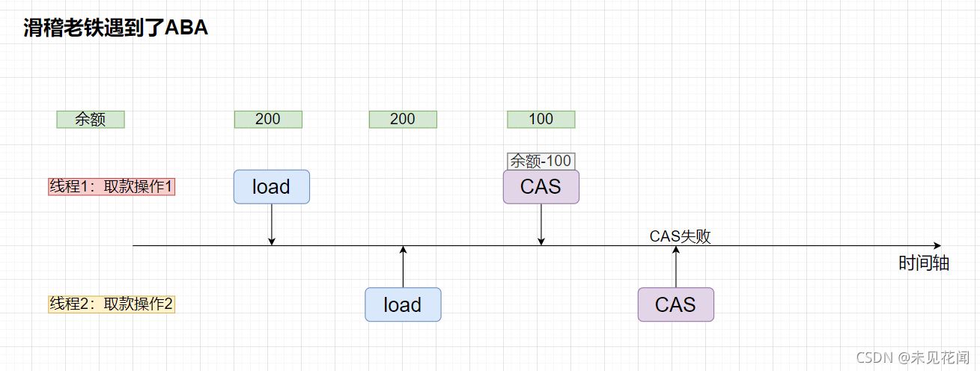980x371 pixels.
Task: Click the yellow 线程2：取款操作2 label
Action: 112,304
